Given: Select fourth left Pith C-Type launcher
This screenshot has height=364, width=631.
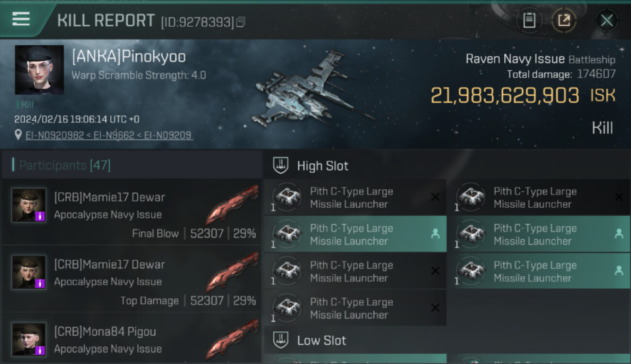Looking at the screenshot, I should click(355, 308).
